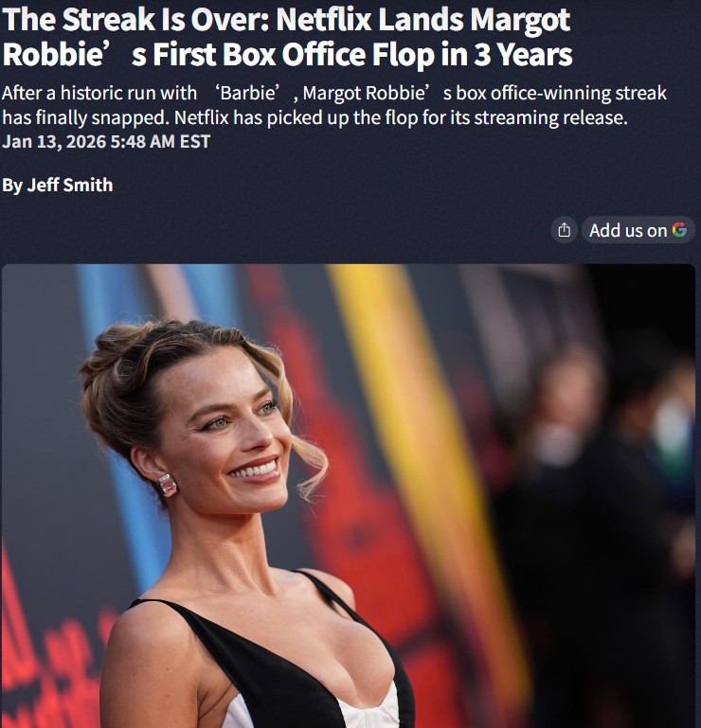Click the article headline about Netflix
The height and width of the screenshot is (728, 701).
click(x=287, y=37)
